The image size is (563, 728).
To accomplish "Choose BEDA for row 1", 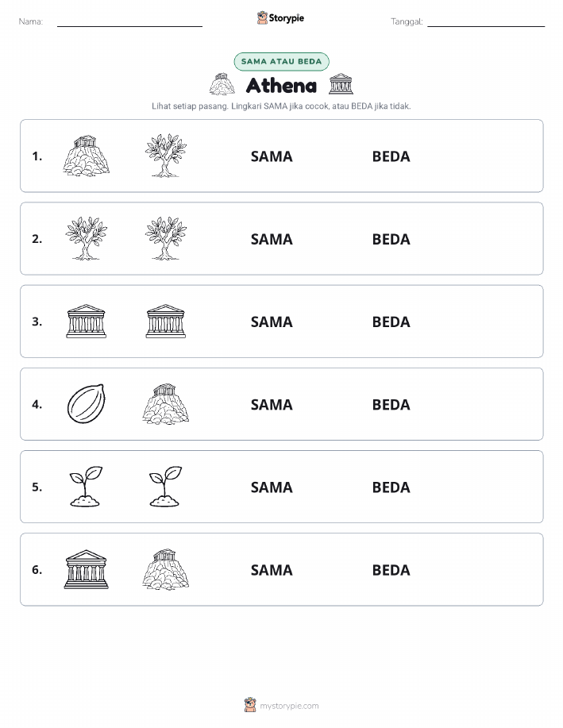I will tap(391, 156).
